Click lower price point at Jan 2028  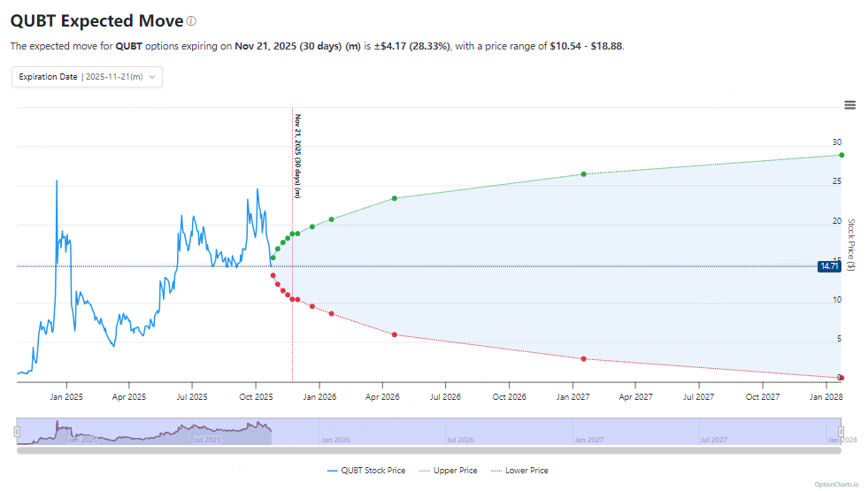pos(841,378)
